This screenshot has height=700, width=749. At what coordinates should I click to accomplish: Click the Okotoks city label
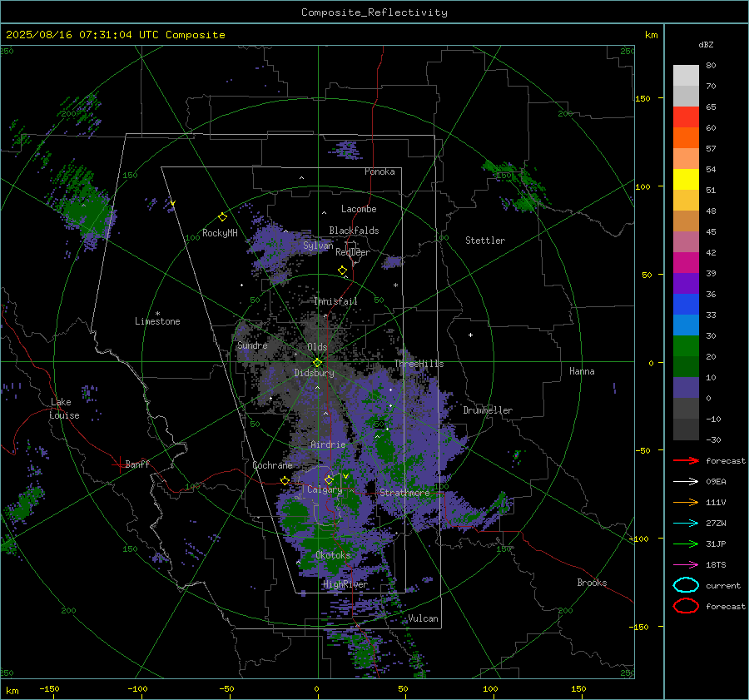pyautogui.click(x=333, y=555)
